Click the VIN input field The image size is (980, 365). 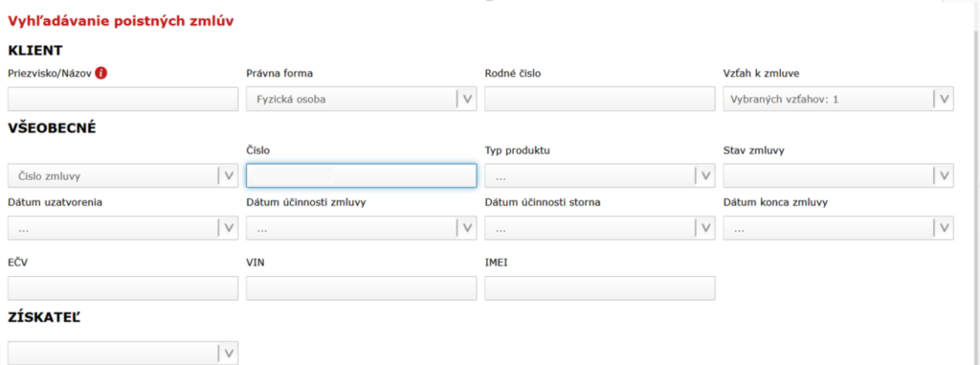click(361, 288)
